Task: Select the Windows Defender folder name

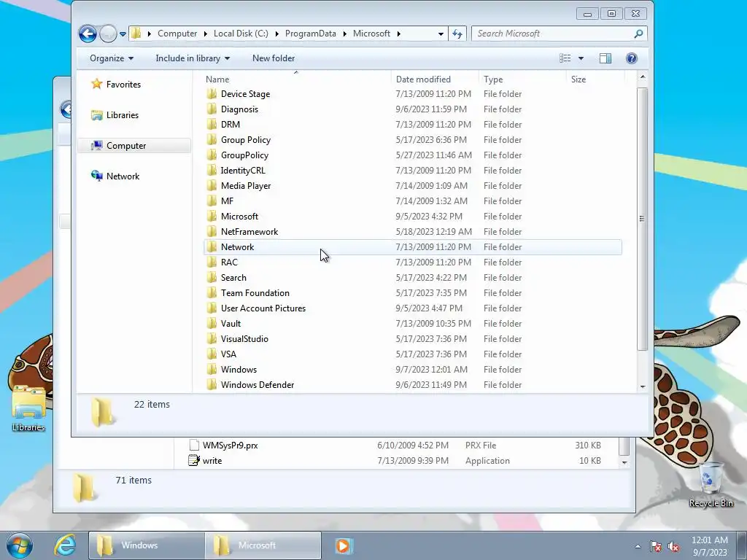Action: tap(258, 384)
